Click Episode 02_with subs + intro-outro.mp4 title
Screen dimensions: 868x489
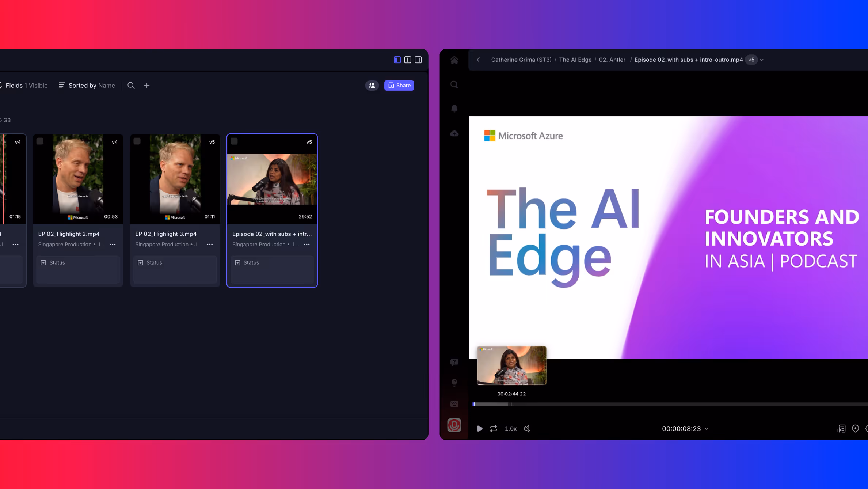688,60
